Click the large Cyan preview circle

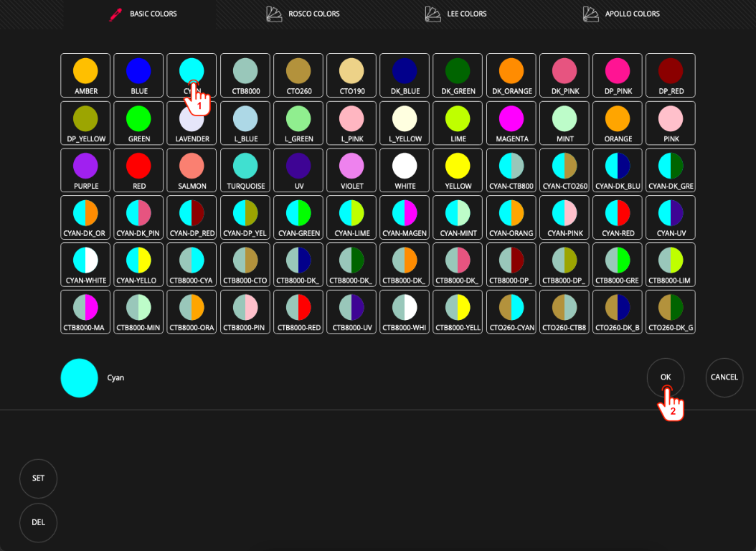[80, 378]
